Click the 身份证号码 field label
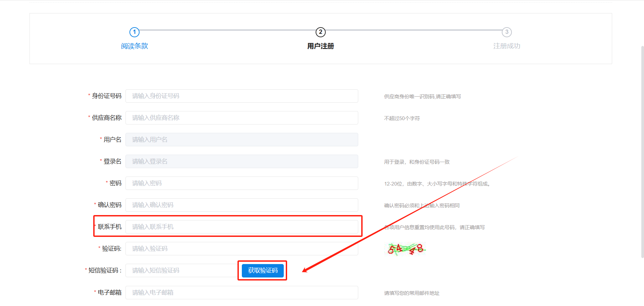The width and height of the screenshot is (644, 306). click(x=107, y=96)
